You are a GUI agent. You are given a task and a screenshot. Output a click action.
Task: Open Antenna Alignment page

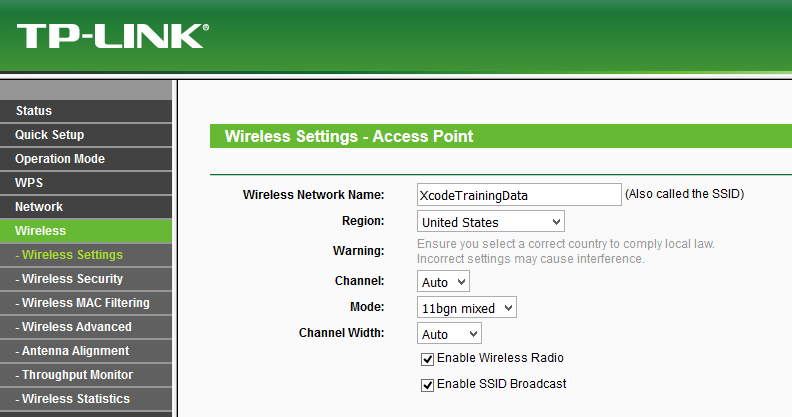[x=86, y=351]
